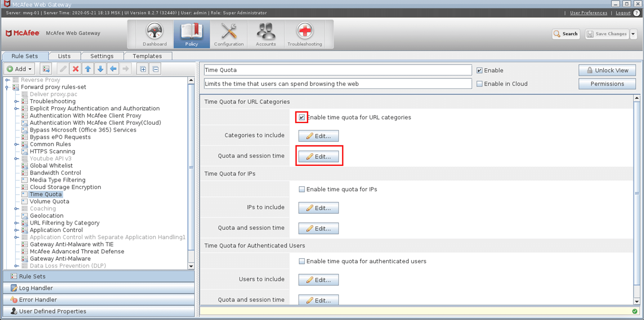Switch to the Lists tab
The height and width of the screenshot is (320, 644).
click(x=64, y=56)
